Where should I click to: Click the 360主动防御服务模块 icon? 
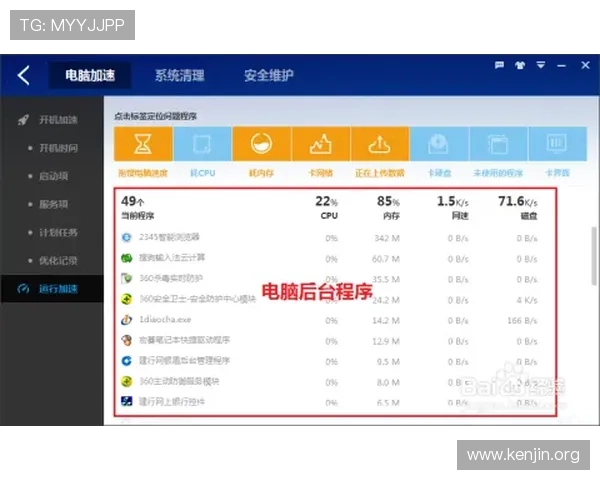[127, 382]
